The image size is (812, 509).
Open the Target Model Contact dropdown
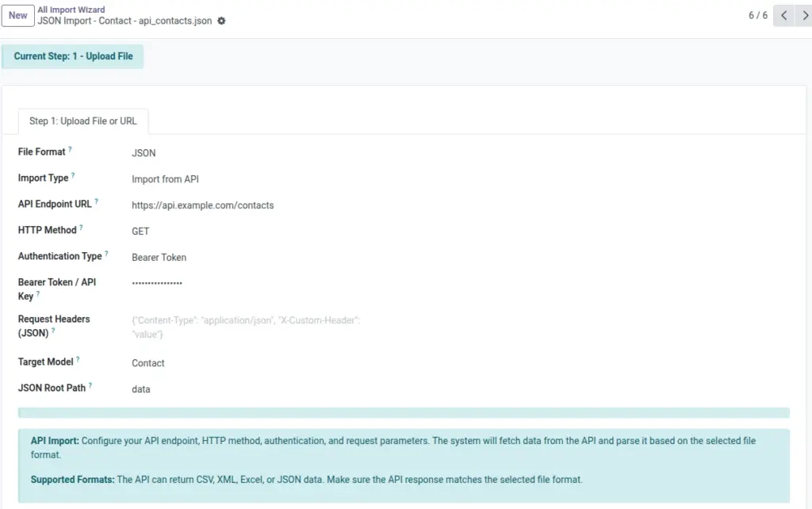[148, 363]
